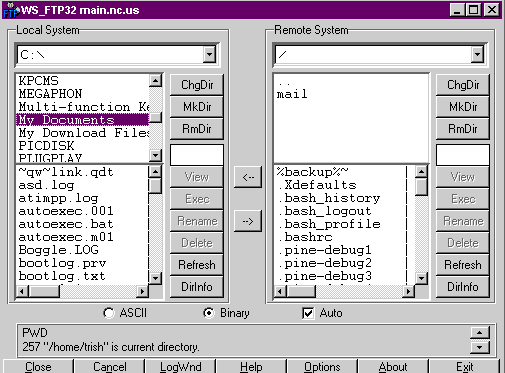Select the asd.log local file
505x373 pixels.
tap(82, 185)
